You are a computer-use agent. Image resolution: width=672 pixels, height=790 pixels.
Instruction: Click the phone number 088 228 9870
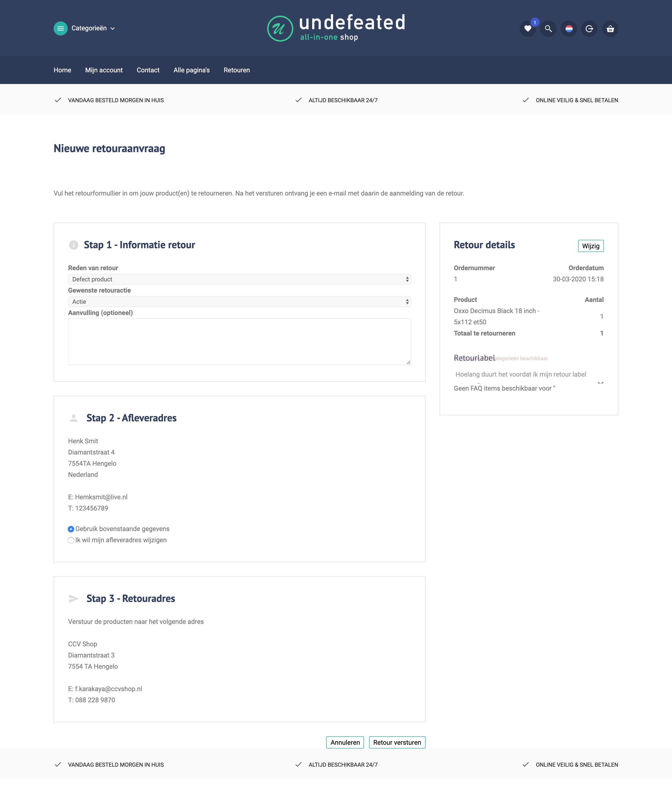(x=95, y=700)
